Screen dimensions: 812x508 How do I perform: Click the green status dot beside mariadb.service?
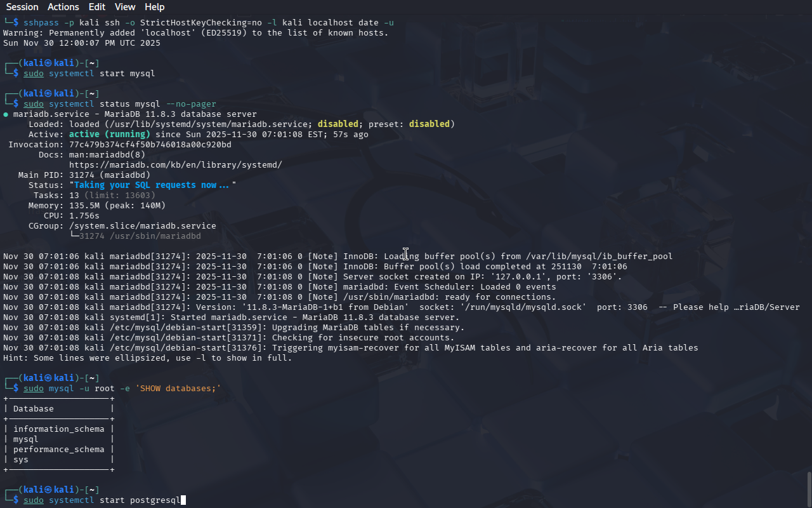pos(6,114)
